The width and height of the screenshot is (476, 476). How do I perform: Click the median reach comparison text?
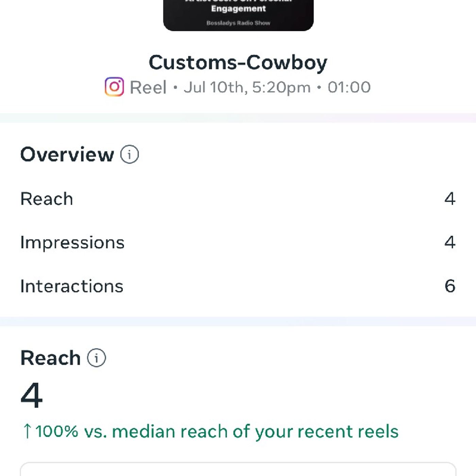pos(217,431)
